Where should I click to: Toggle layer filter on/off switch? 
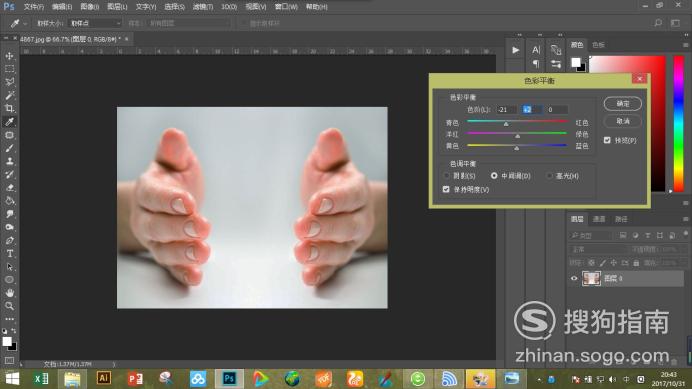point(685,234)
